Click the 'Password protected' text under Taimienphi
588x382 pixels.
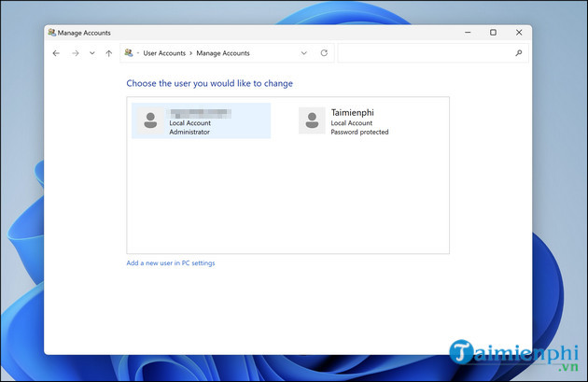pyautogui.click(x=359, y=132)
